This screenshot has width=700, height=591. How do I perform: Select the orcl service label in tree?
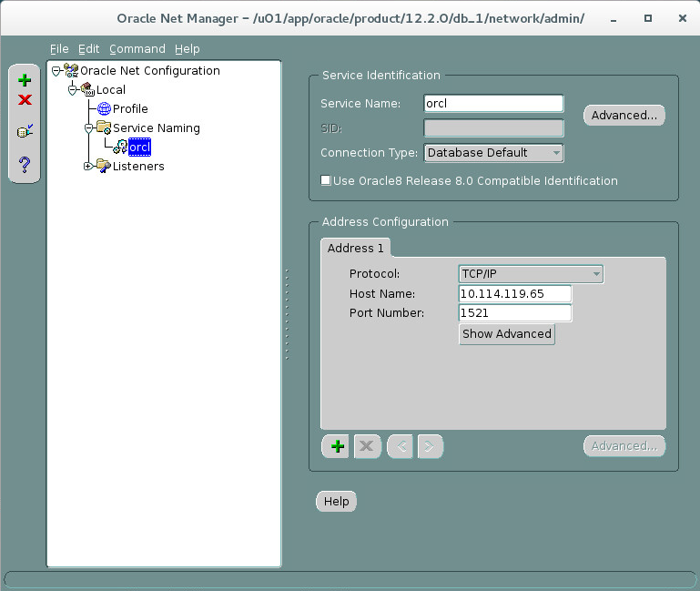140,147
